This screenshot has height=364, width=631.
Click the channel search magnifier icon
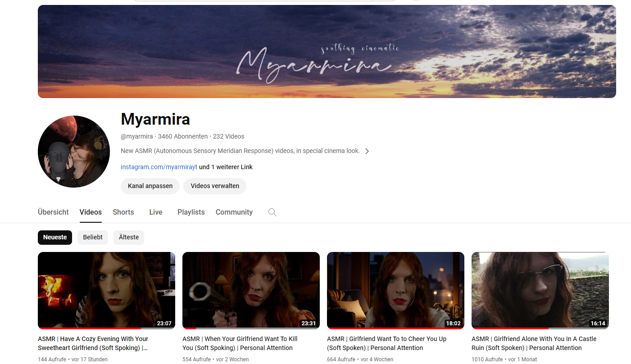click(x=272, y=212)
